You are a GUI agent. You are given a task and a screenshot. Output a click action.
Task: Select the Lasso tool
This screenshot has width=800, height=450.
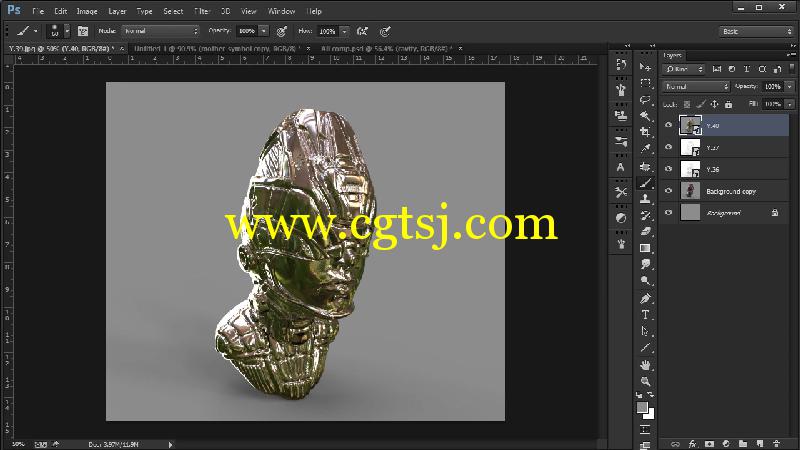coord(645,99)
